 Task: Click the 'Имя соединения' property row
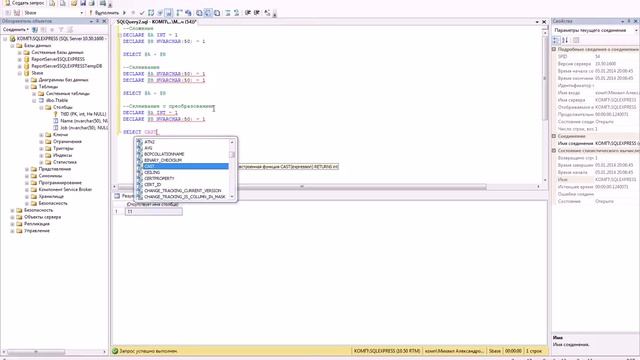click(x=596, y=143)
